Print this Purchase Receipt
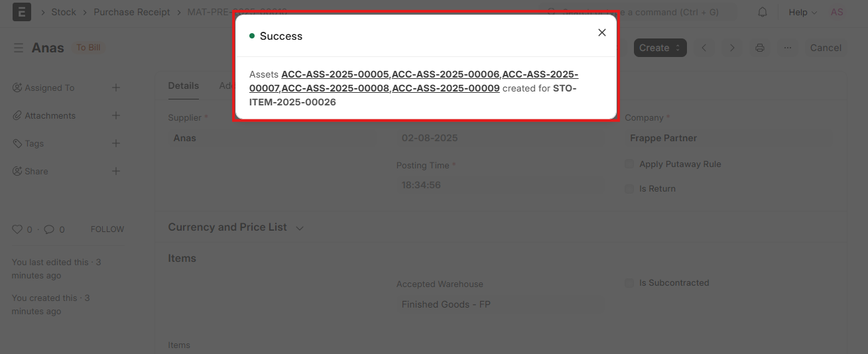Viewport: 868px width, 354px height. click(x=760, y=48)
